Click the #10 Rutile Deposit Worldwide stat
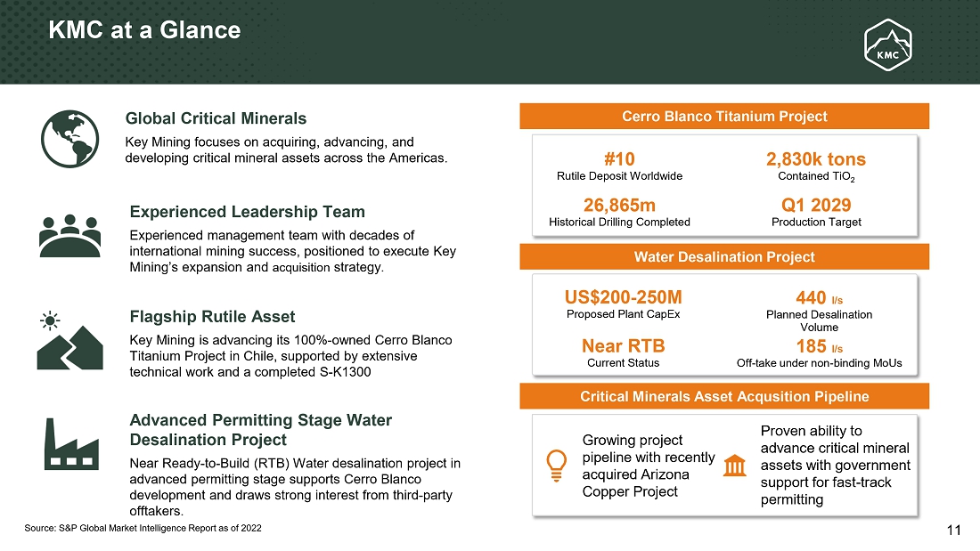This screenshot has width=980, height=551. point(619,159)
